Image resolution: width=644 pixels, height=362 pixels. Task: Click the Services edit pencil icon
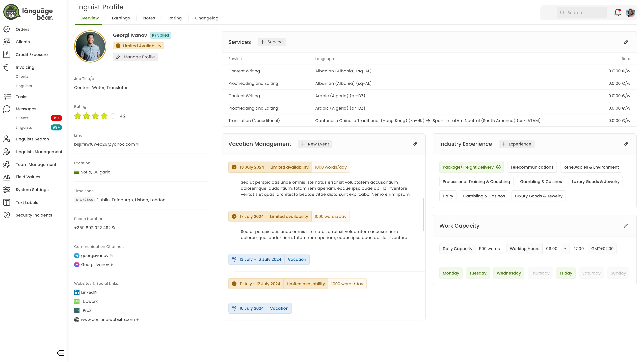[x=626, y=42]
